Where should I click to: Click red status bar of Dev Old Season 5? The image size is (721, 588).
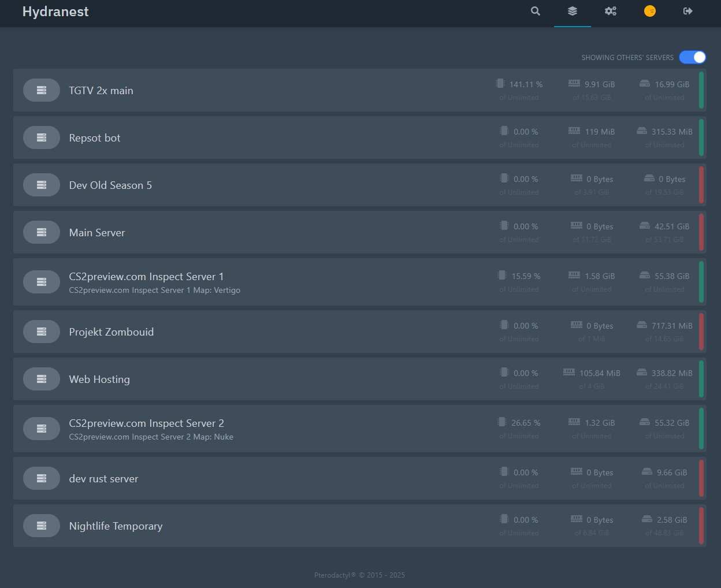701,185
